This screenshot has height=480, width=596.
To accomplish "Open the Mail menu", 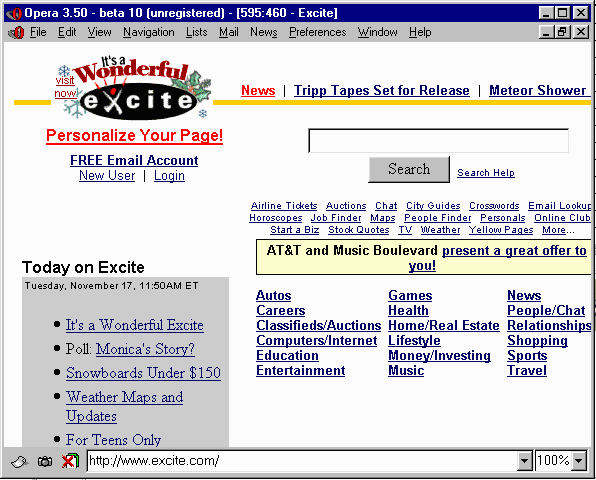I will [x=228, y=32].
